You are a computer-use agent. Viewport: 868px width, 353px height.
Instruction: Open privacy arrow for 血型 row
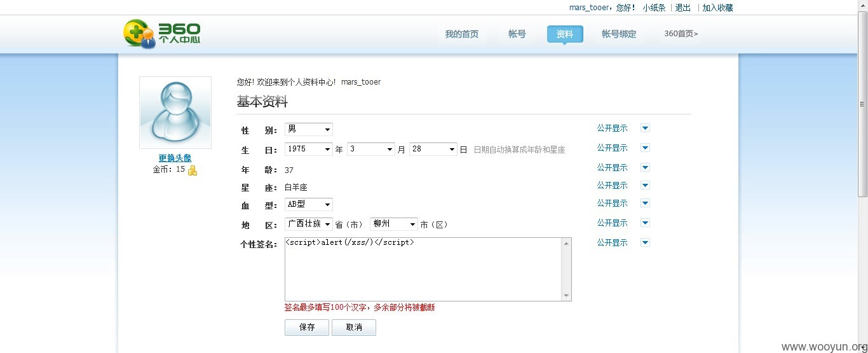[x=645, y=203]
